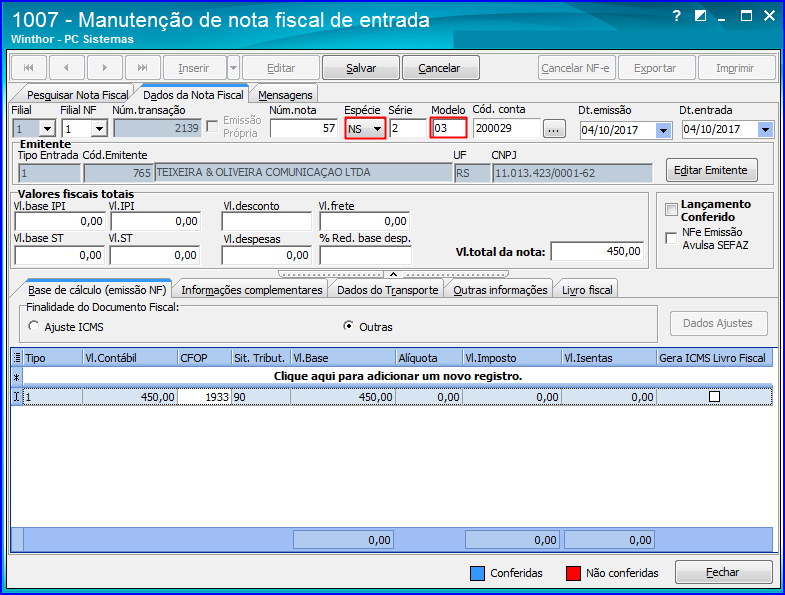Viewport: 785px width, 595px height.
Task: Switch to Dados da Nota Fiscal tab
Action: coord(193,95)
